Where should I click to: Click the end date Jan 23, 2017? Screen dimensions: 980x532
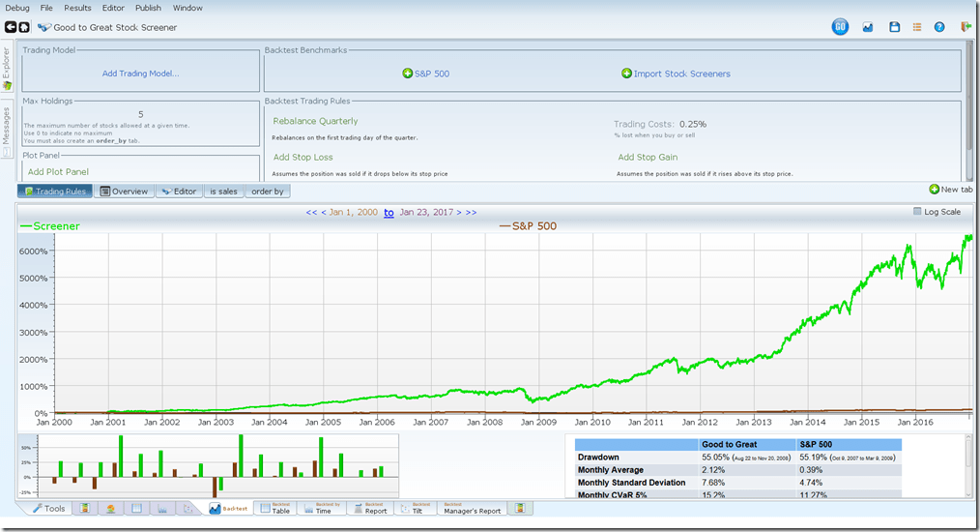click(x=426, y=212)
